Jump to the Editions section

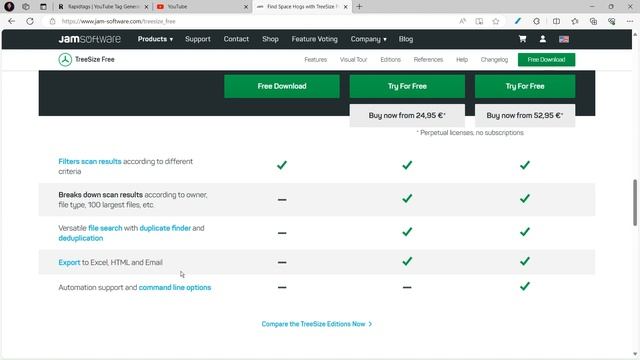pyautogui.click(x=390, y=60)
